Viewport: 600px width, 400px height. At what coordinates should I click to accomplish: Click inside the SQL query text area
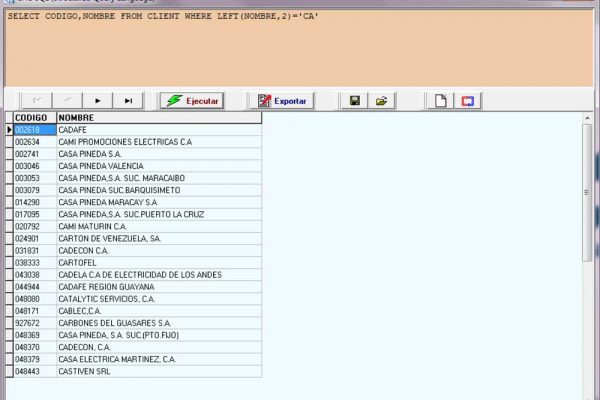(x=298, y=48)
